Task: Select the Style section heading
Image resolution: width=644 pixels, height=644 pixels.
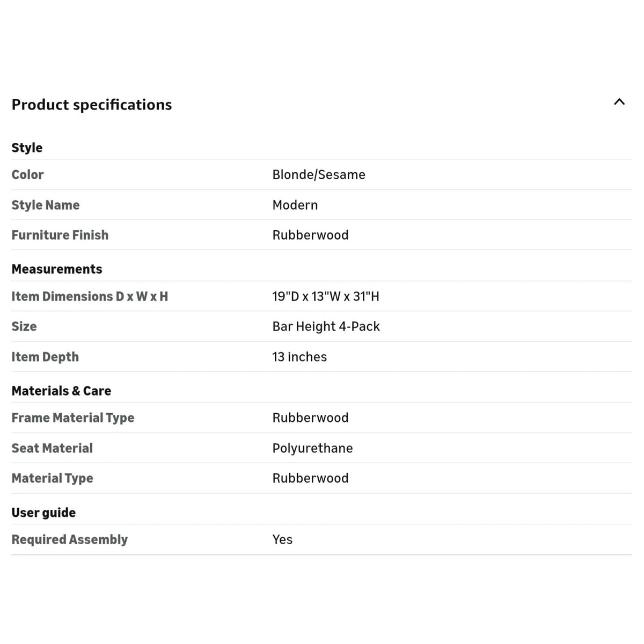Action: click(x=27, y=148)
